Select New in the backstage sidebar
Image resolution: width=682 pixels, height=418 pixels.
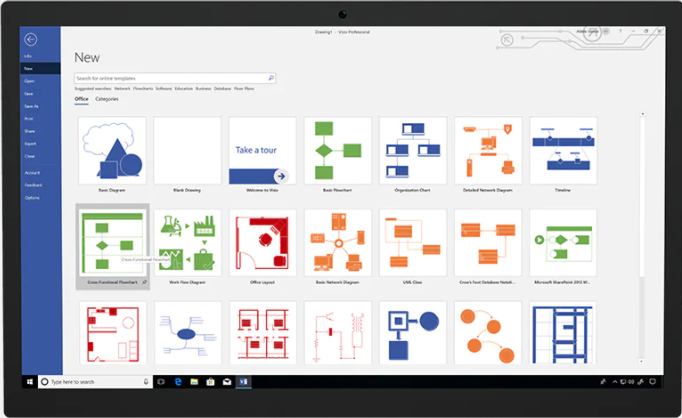(40, 69)
